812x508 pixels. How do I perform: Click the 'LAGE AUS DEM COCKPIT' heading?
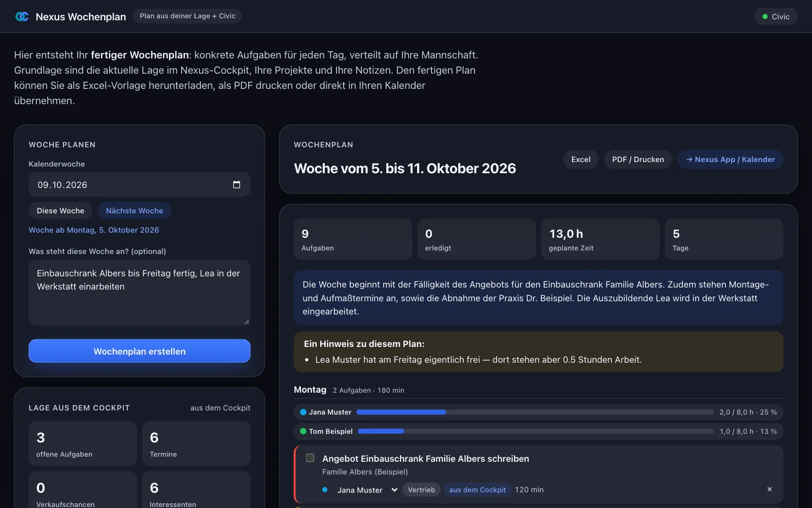click(79, 408)
